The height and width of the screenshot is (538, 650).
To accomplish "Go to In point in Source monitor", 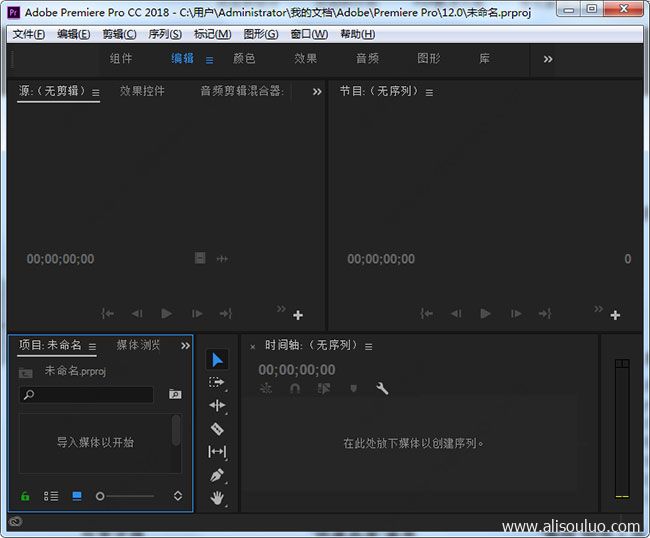I will point(107,314).
